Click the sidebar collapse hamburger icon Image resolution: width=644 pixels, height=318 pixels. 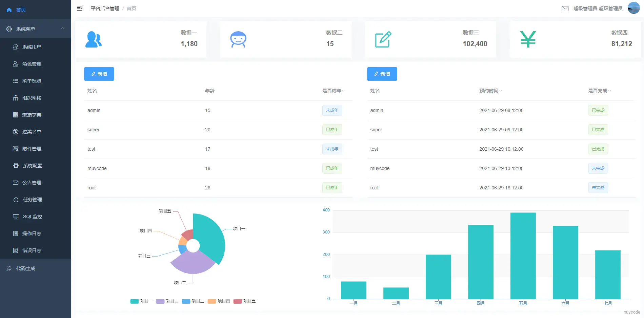(x=80, y=8)
